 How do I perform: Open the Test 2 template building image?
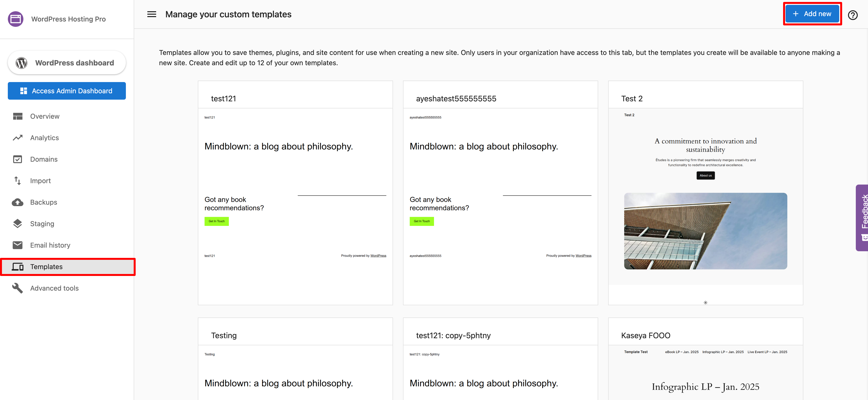[705, 231]
